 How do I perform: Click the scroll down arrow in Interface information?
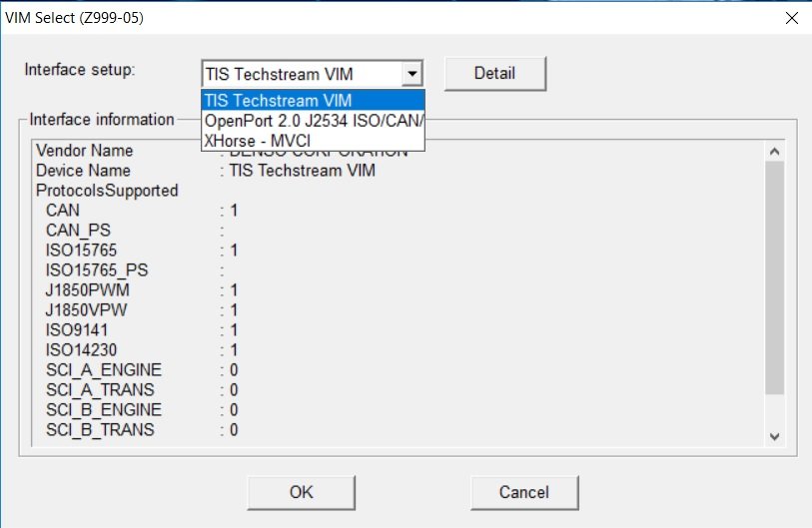click(774, 436)
